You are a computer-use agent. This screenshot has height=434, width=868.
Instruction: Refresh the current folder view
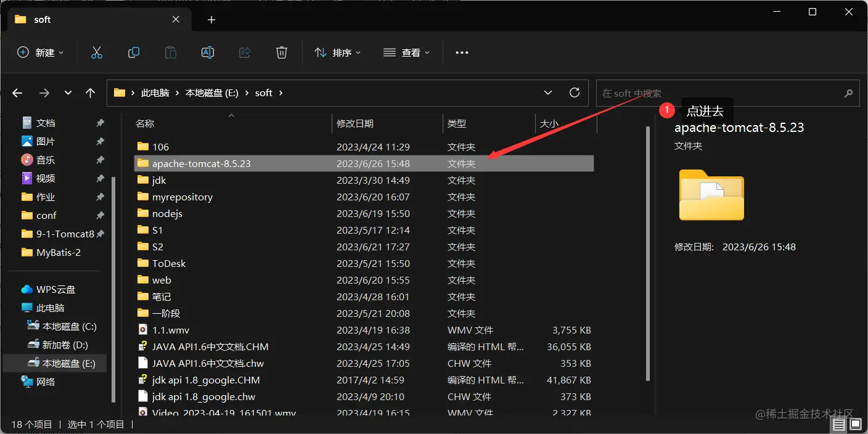tap(575, 92)
